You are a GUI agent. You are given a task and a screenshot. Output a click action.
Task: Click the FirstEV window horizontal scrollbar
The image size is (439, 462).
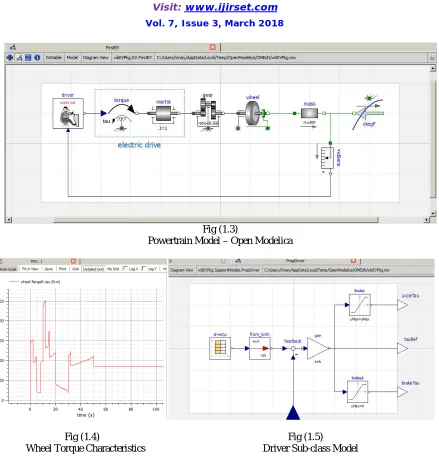coord(216,220)
